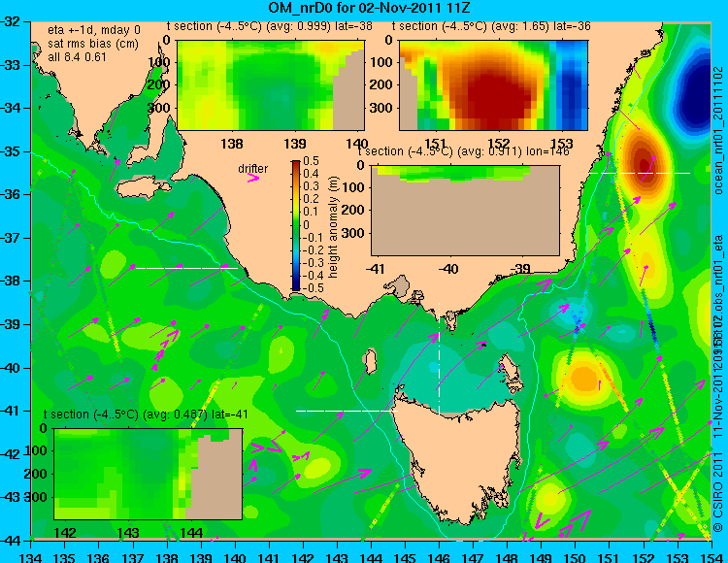Open the lon=146 temperature section plot

point(465,211)
